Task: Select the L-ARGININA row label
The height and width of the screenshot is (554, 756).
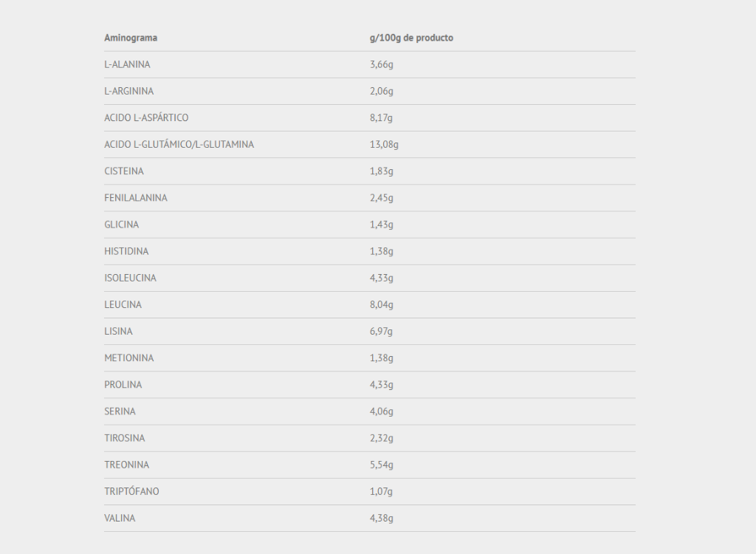Action: [x=128, y=91]
